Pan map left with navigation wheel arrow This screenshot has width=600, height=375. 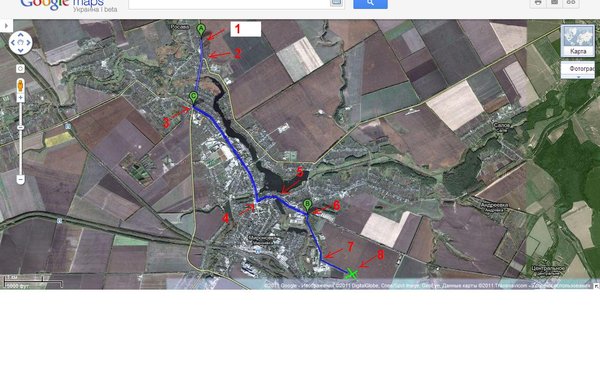(12, 42)
